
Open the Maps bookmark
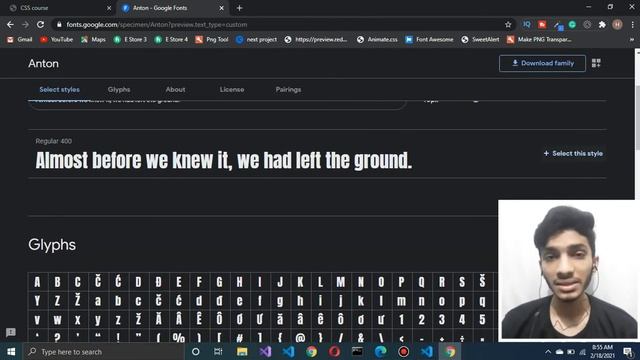click(93, 40)
